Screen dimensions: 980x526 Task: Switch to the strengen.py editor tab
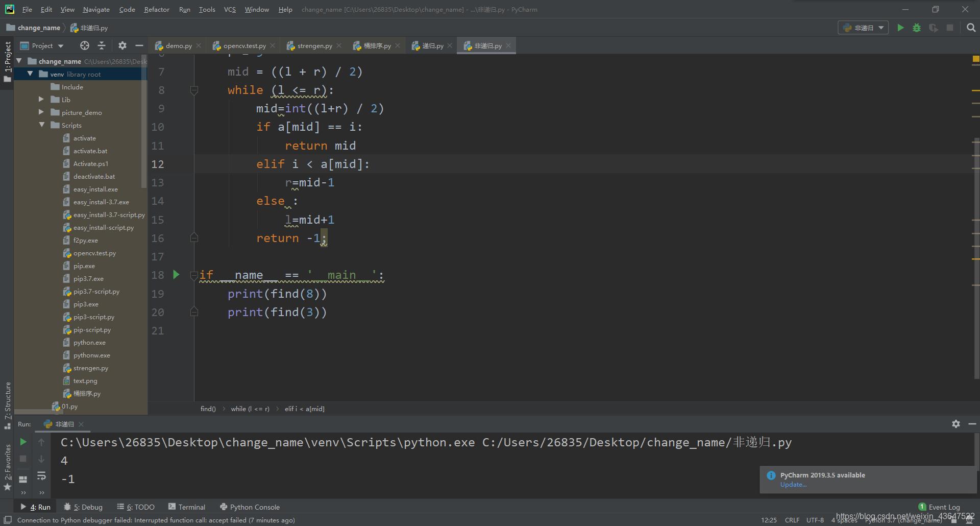314,45
